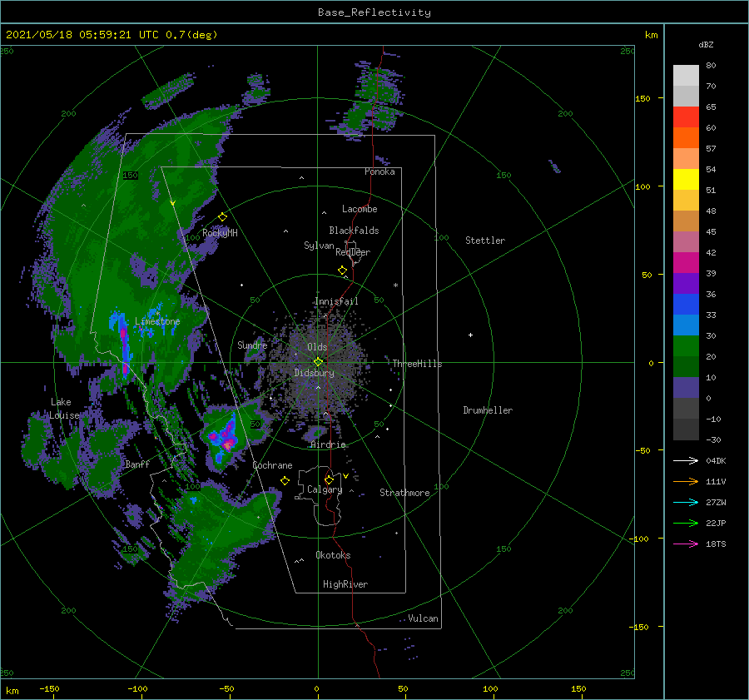Viewport: 749px width, 700px height.
Task: Click the yellow diamond marker below Cochrane
Action: tap(285, 481)
